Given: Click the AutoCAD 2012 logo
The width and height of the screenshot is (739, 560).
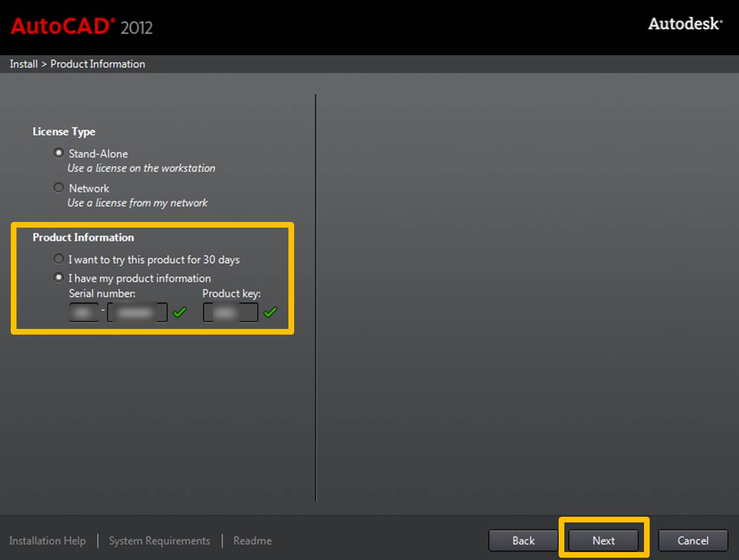Looking at the screenshot, I should [x=81, y=27].
